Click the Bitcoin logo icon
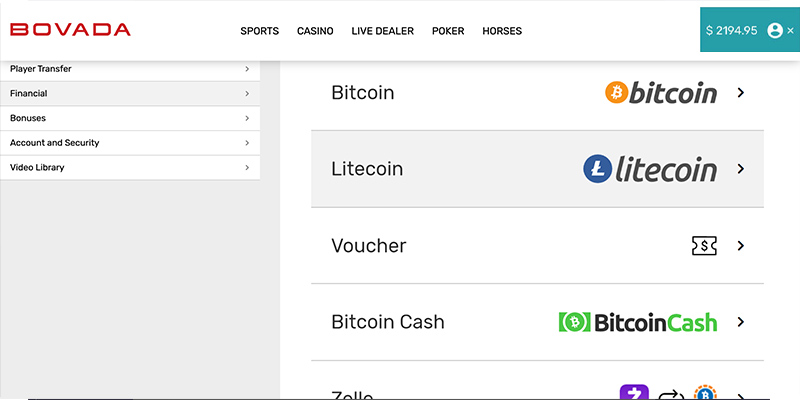This screenshot has height=400, width=800. coord(661,93)
